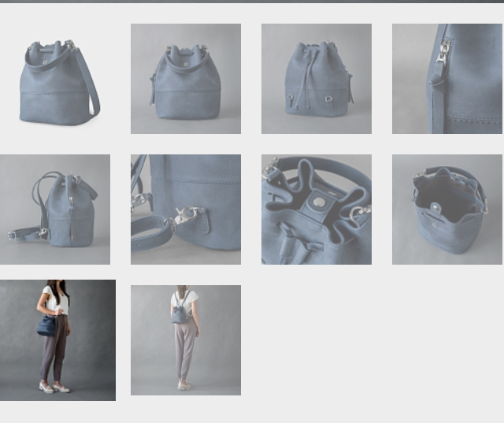
Task: Pick the third top-row image of bag rear
Action: point(317,79)
